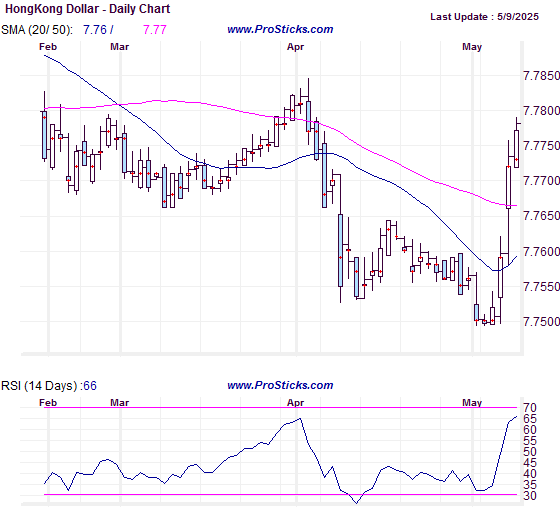This screenshot has height=525, width=560.
Task: Click the Feb label on the price chart
Action: pos(48,47)
